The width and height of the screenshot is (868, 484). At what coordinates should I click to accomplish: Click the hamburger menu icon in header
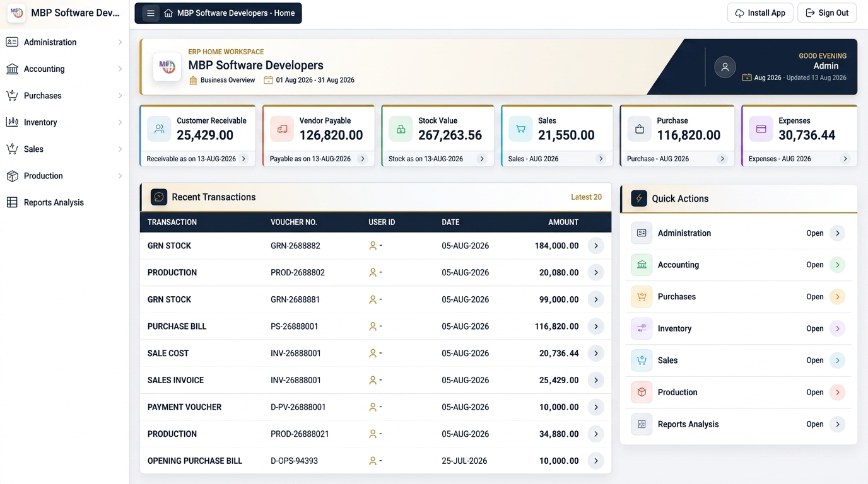coord(150,13)
